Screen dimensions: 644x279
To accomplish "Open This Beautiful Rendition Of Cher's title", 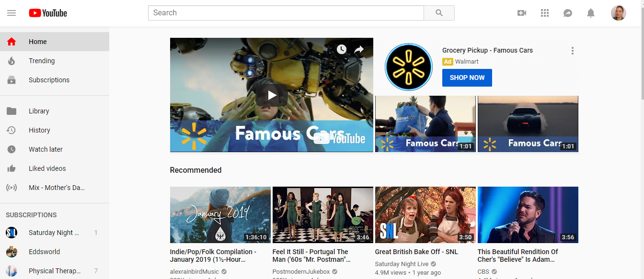I will coord(518,256).
